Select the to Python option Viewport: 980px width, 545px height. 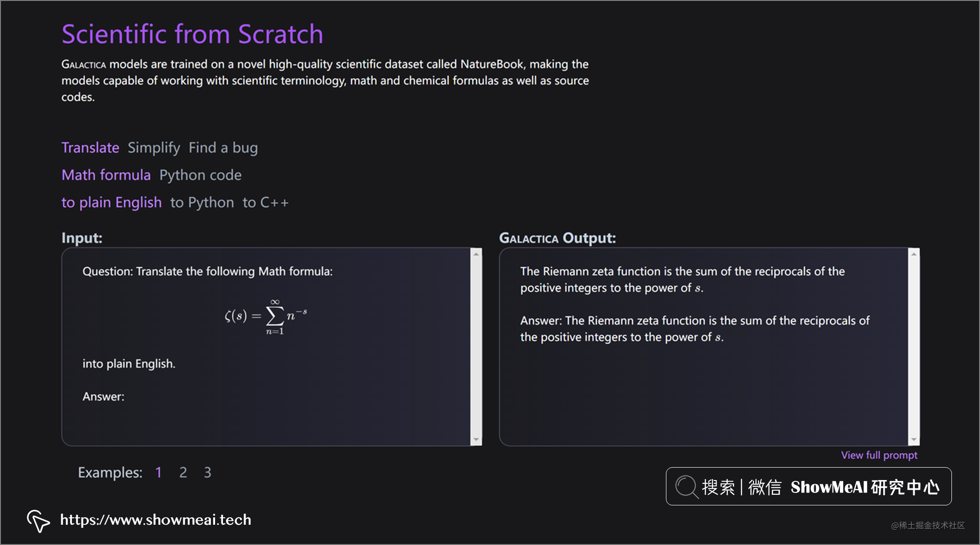(x=202, y=203)
